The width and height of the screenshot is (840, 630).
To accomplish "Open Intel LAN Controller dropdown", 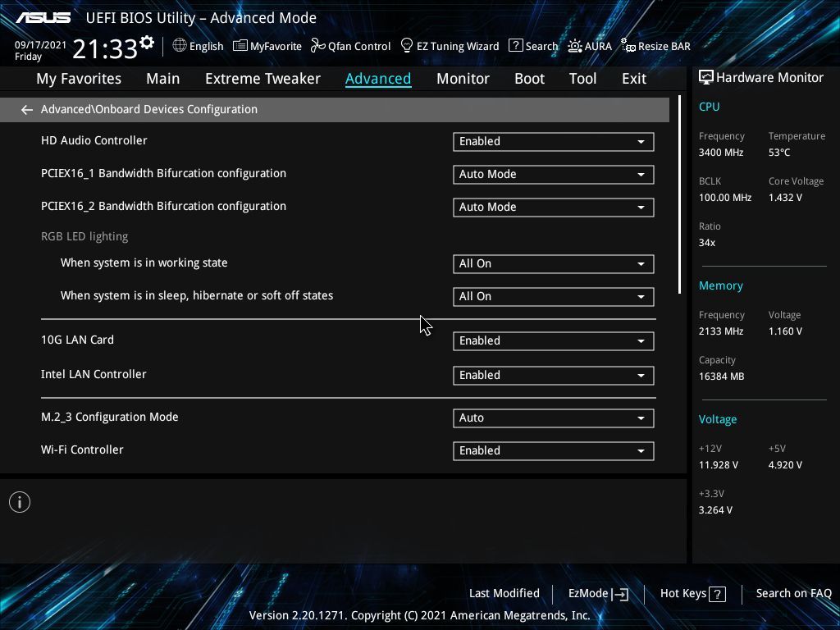I will [553, 375].
